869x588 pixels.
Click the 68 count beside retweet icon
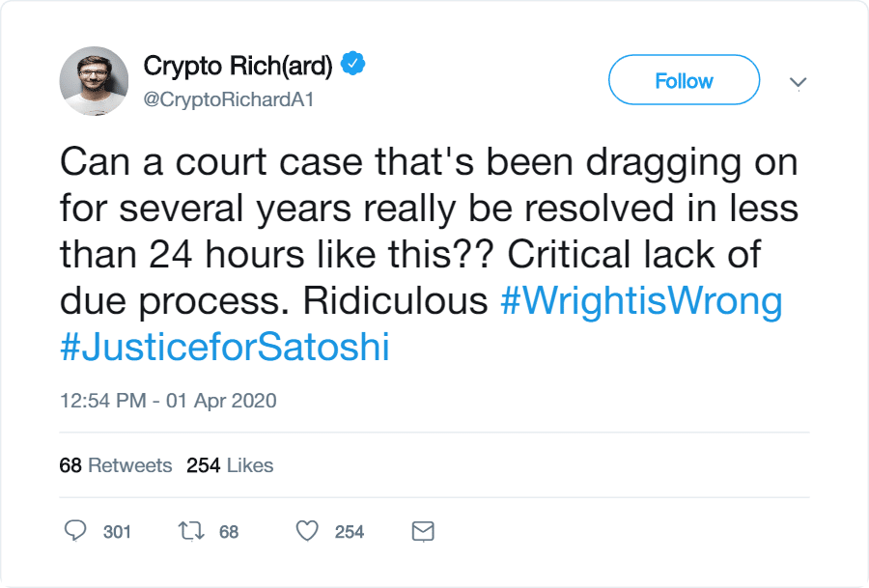229,531
